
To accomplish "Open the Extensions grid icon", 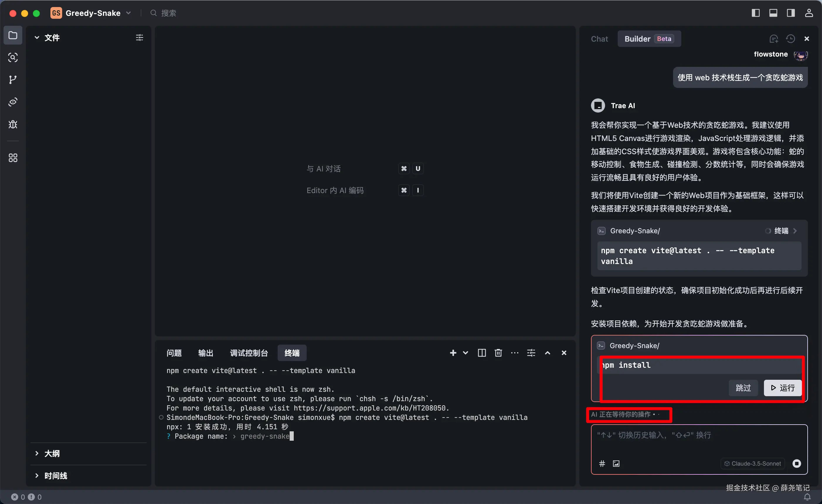I will [13, 157].
